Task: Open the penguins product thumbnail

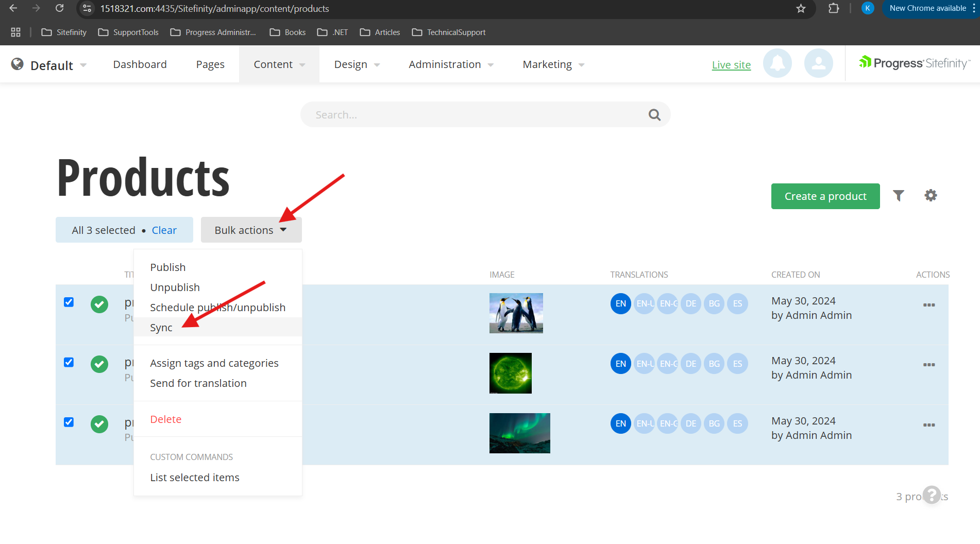Action: click(516, 313)
